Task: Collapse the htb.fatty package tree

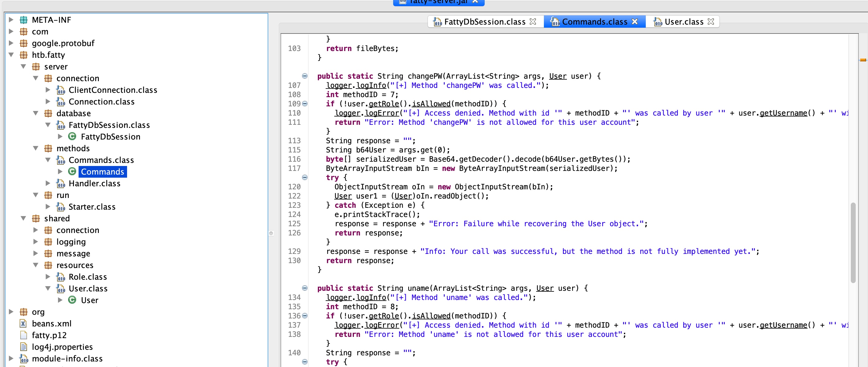Action: [11, 55]
